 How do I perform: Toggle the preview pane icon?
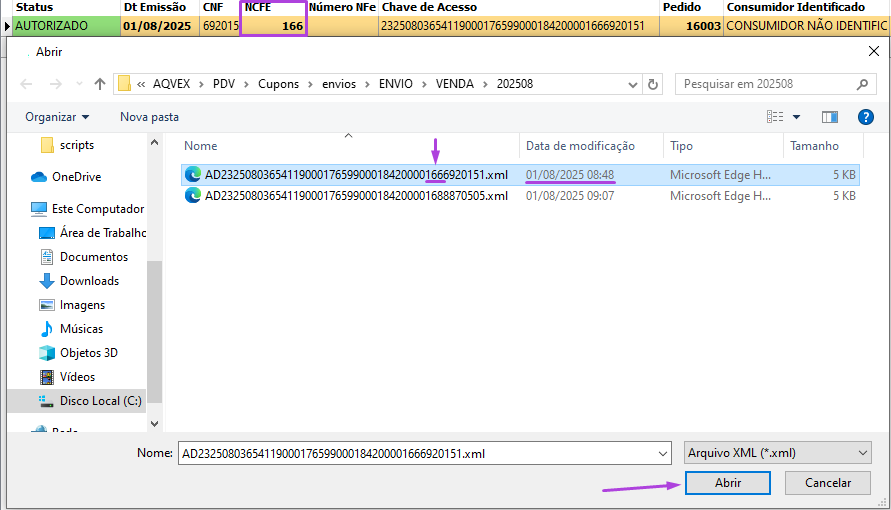[x=829, y=117]
